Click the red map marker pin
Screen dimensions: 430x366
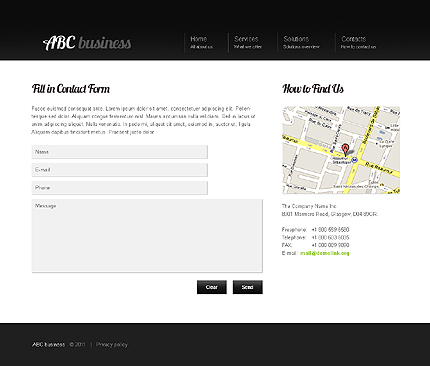346,149
